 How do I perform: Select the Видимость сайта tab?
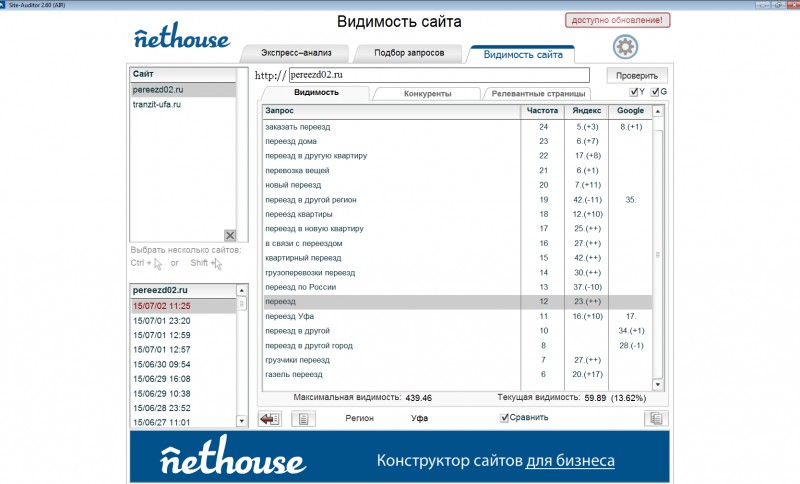tap(522, 55)
